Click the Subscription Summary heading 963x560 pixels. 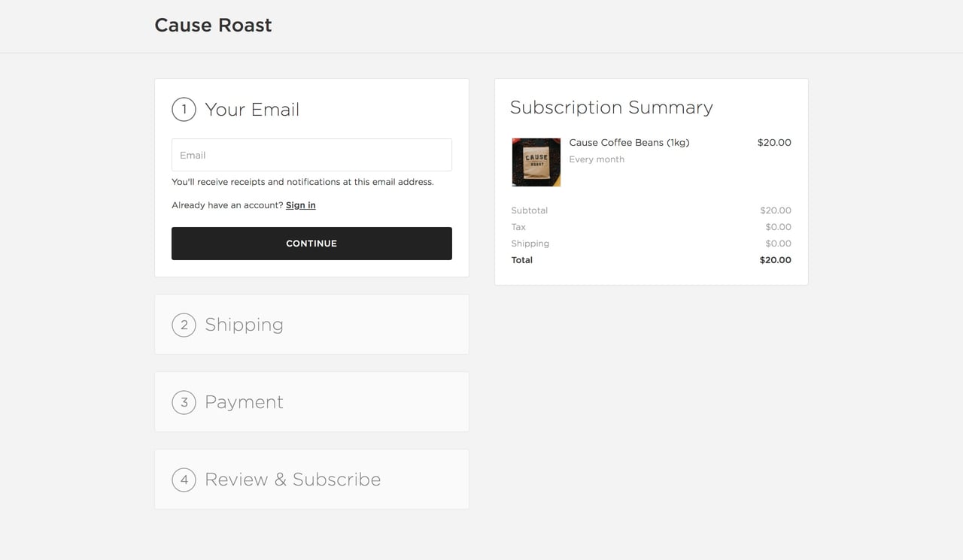612,107
